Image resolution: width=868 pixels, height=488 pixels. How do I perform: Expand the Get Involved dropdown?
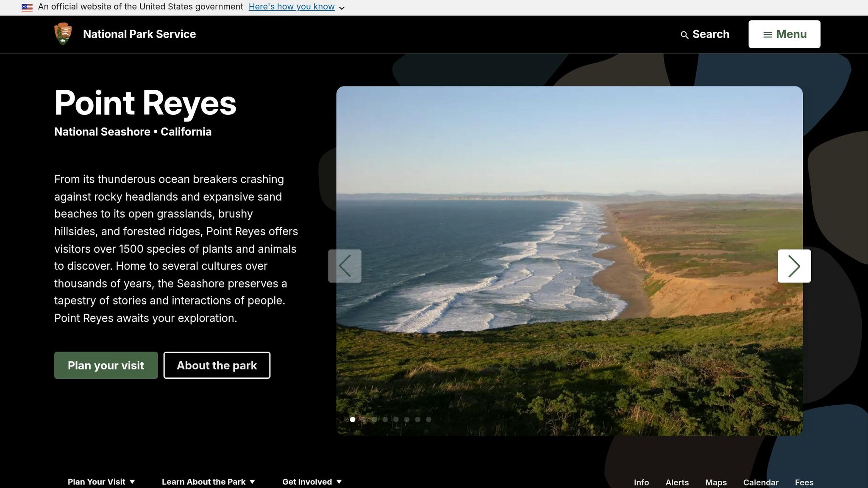click(x=312, y=482)
